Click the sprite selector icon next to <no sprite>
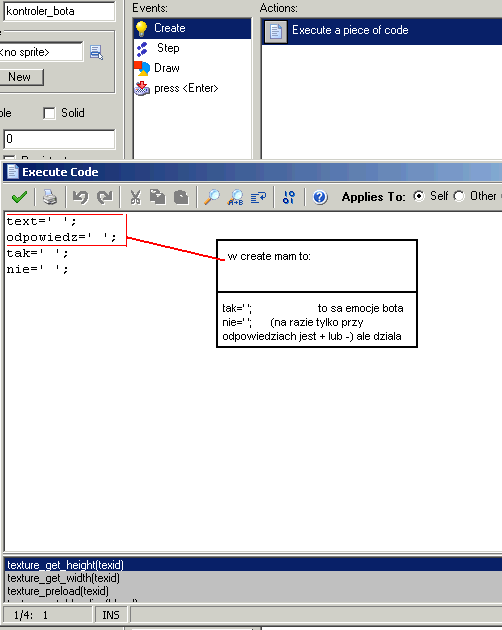Viewport: 502px width, 630px height. click(x=96, y=52)
